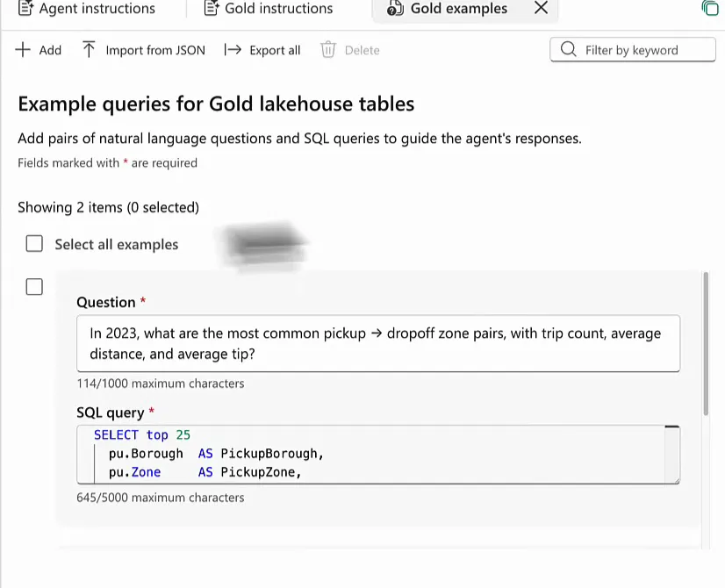This screenshot has height=588, width=725.
Task: Check the first example's checkbox
Action: click(x=34, y=287)
